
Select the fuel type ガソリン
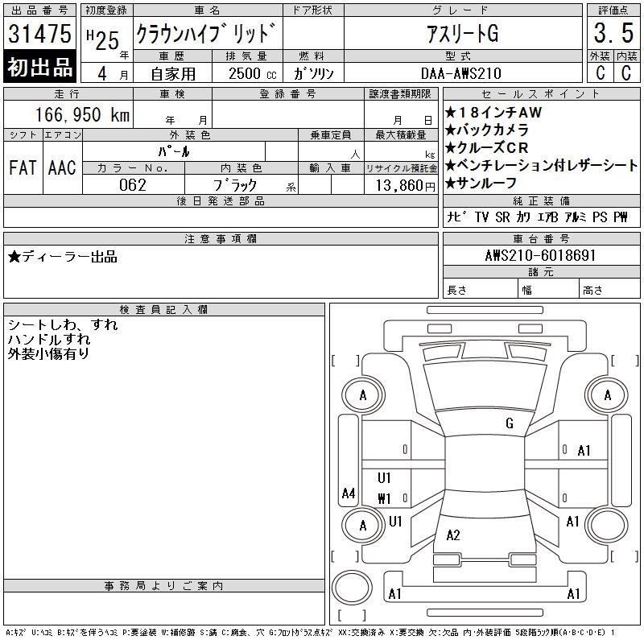313,74
